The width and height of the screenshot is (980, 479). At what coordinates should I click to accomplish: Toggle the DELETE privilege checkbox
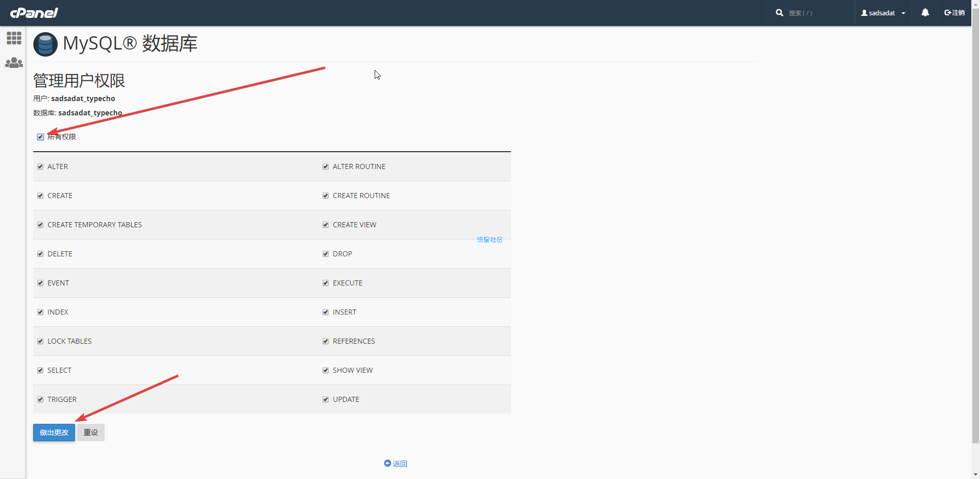point(40,254)
